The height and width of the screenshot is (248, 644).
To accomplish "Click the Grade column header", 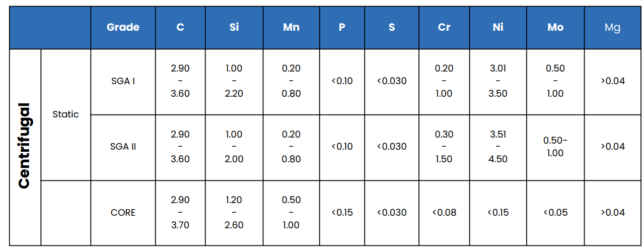I will (x=123, y=28).
